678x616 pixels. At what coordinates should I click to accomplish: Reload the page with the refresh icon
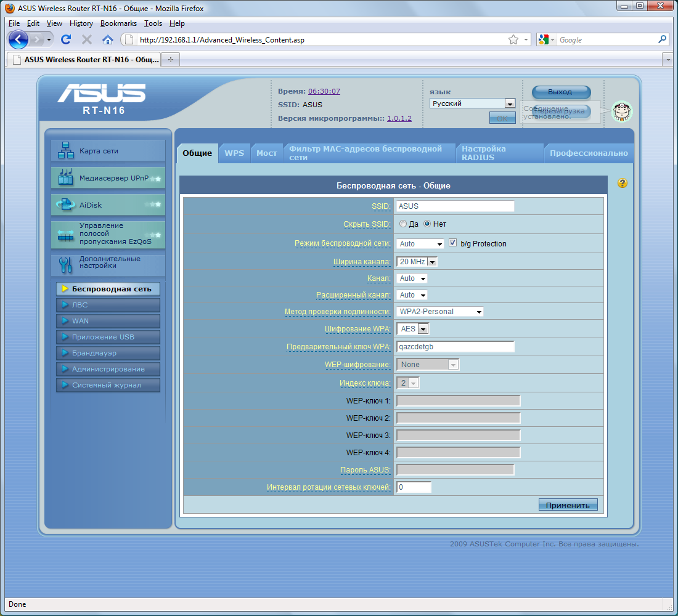[x=66, y=40]
